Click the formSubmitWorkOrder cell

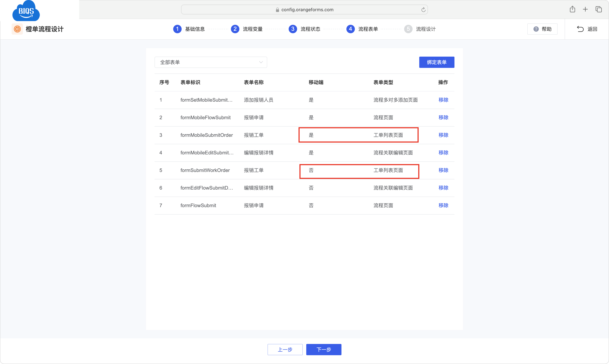pyautogui.click(x=205, y=170)
